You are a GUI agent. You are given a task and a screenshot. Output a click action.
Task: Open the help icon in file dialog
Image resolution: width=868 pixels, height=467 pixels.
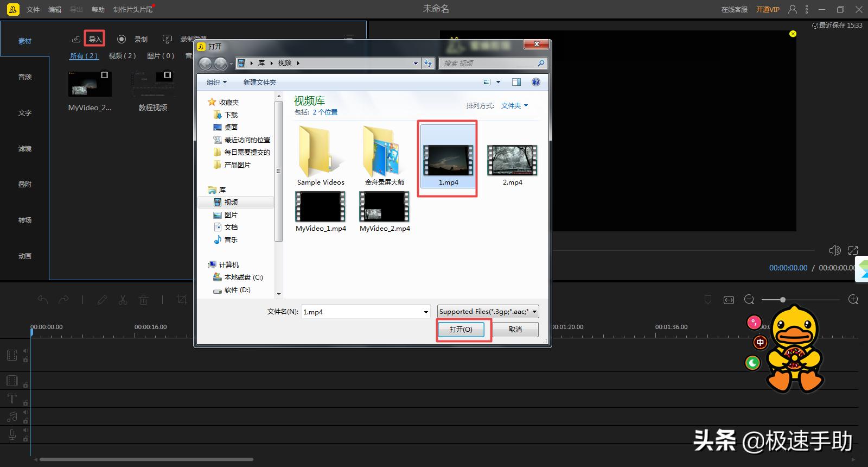[x=535, y=82]
